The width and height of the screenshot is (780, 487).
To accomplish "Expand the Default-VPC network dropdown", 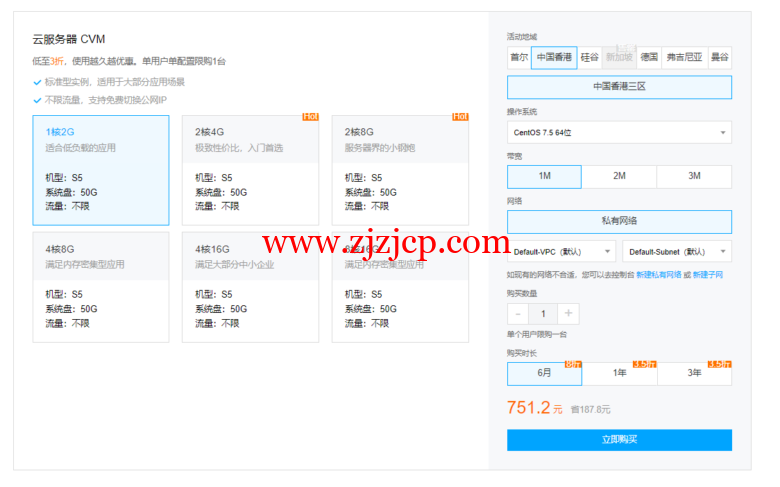I will [x=561, y=251].
